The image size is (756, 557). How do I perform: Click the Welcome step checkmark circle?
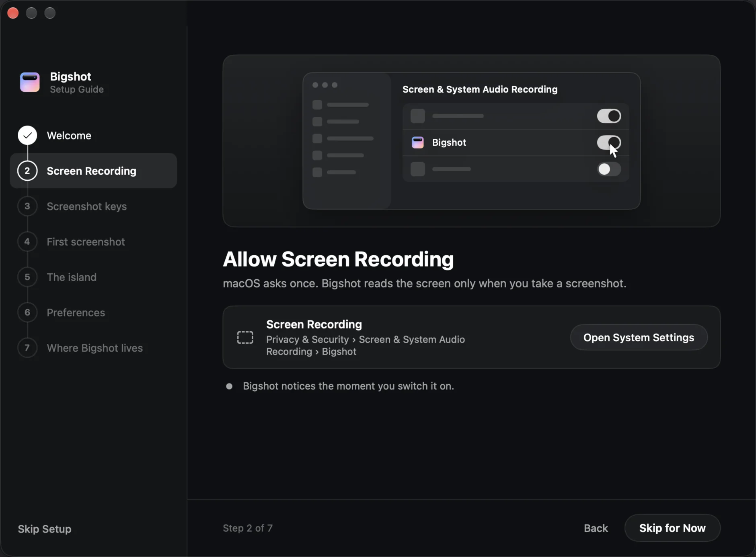click(x=27, y=135)
